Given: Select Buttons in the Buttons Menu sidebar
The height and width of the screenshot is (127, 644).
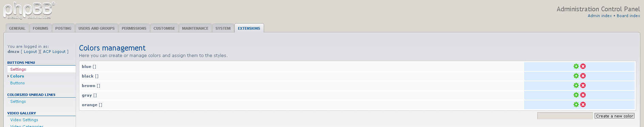Looking at the screenshot, I should tap(17, 83).
